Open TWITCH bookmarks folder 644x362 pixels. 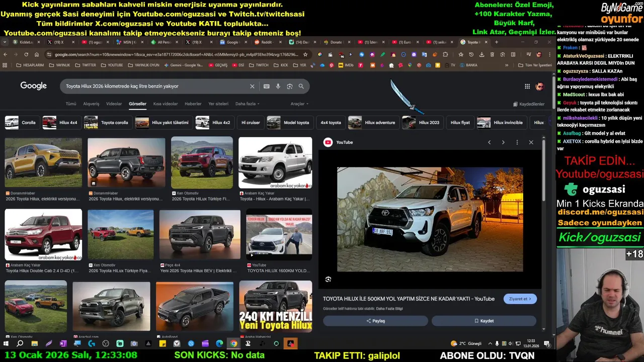[x=259, y=65]
